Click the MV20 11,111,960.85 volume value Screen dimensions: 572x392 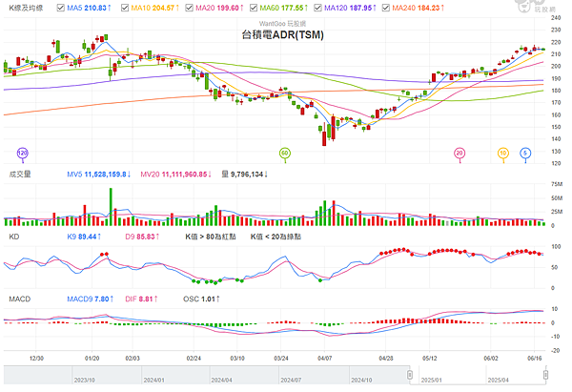pos(175,175)
